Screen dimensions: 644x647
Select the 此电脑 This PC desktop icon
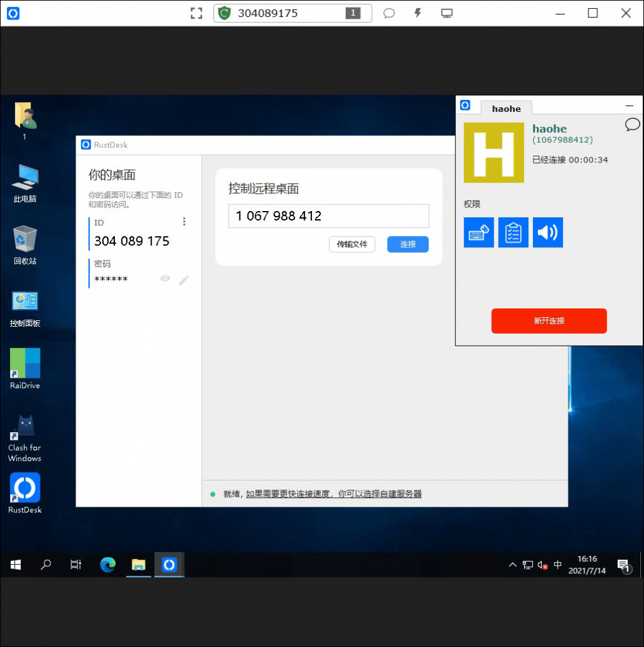(x=25, y=184)
